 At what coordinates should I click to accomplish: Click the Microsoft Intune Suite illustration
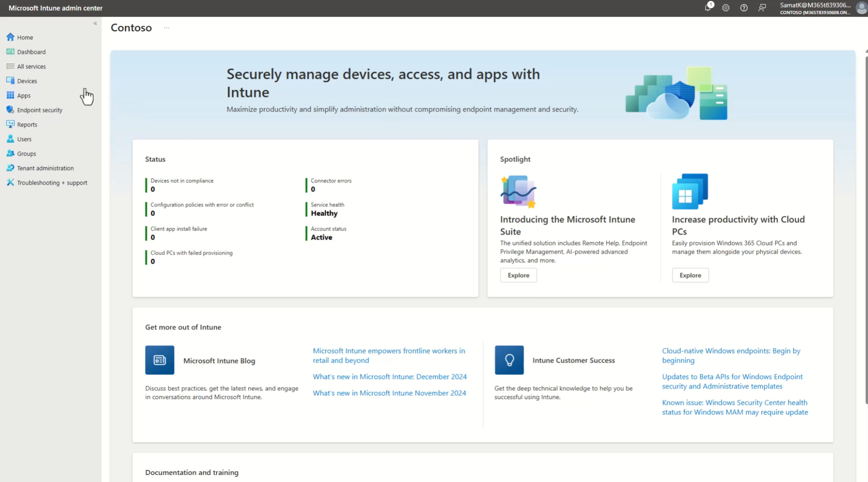coord(519,192)
